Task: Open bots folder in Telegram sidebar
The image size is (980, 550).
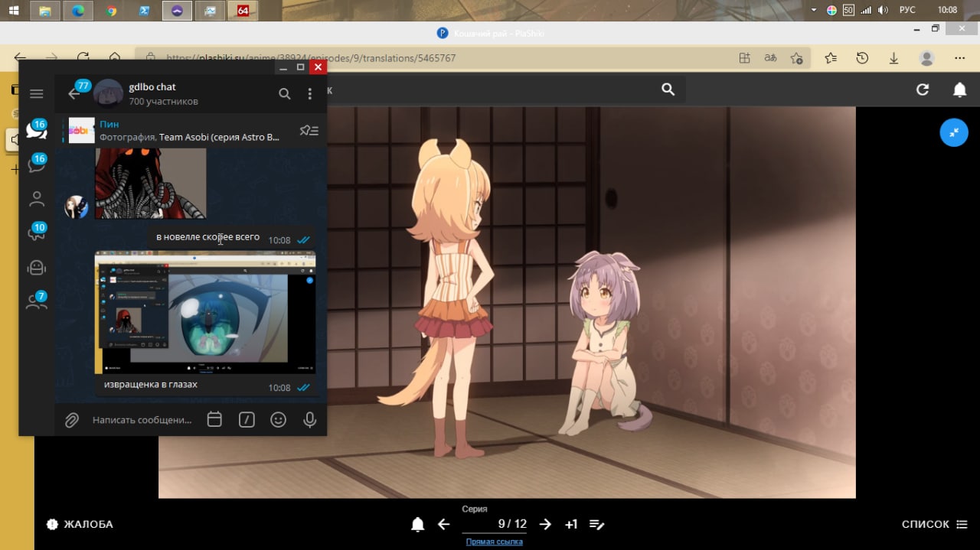Action: click(x=36, y=268)
